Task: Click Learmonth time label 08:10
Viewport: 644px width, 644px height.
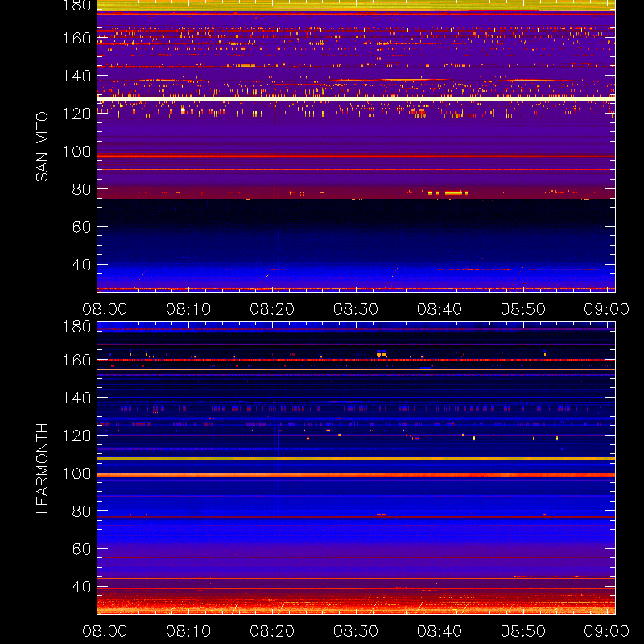Action: coord(188,631)
